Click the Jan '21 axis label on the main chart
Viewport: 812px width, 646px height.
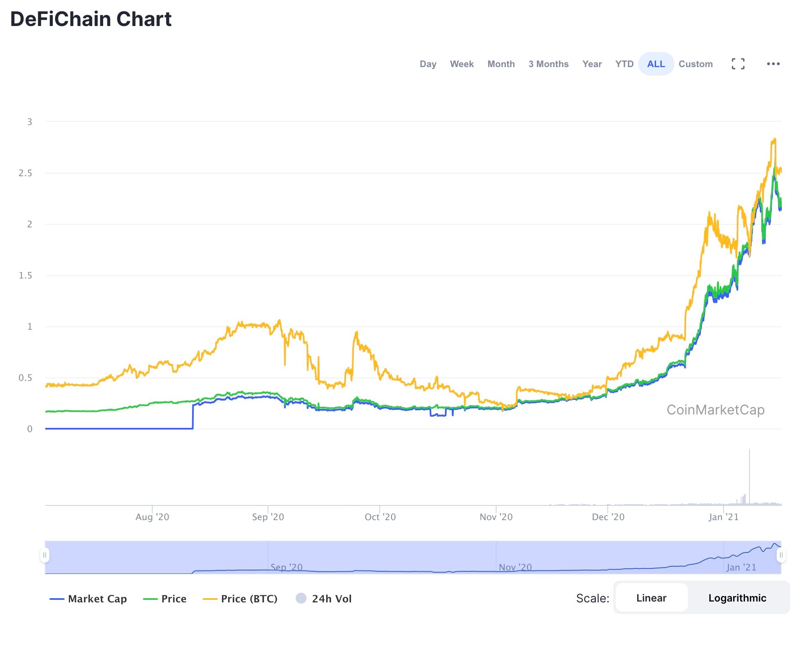724,517
